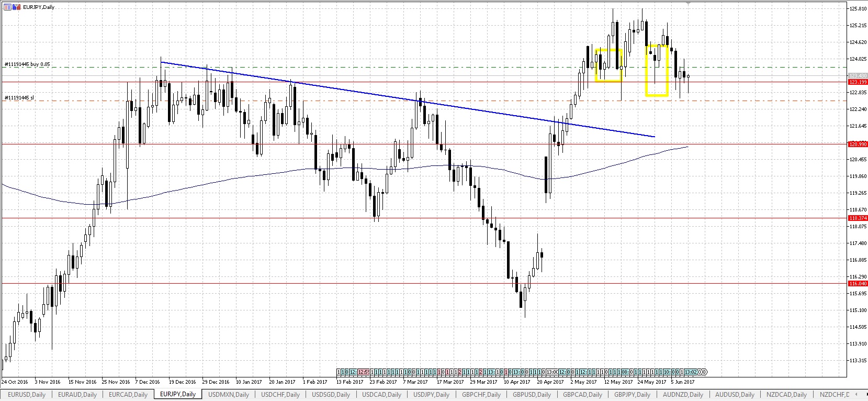The image size is (868, 401).
Task: Click the 116.885 price scale value
Action: tap(859, 260)
